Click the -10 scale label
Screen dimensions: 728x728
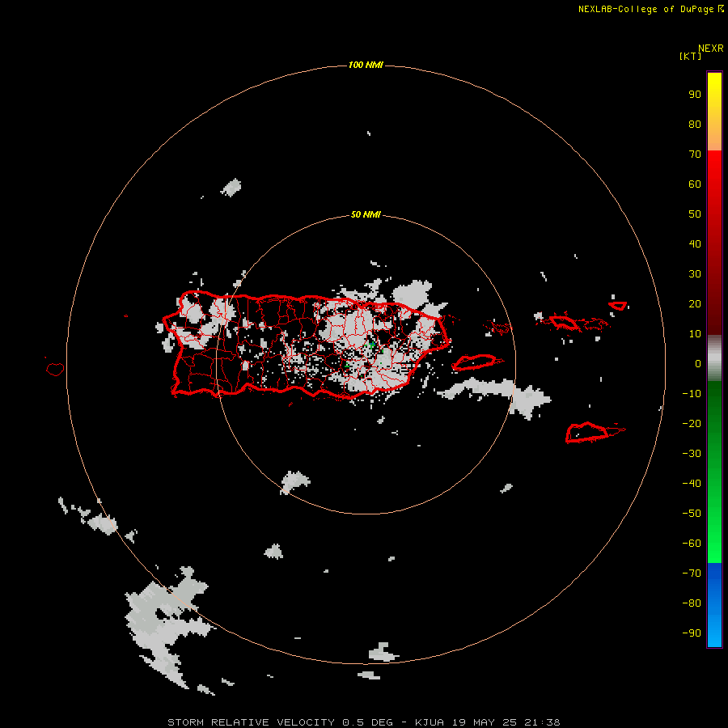point(692,394)
